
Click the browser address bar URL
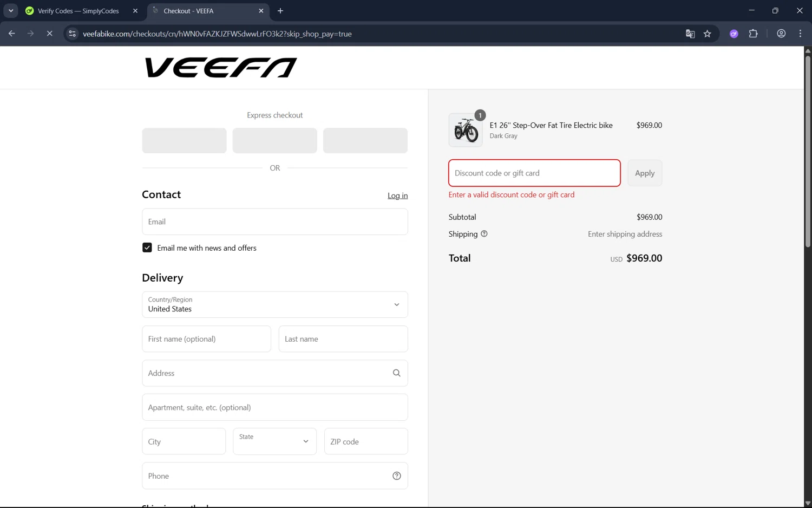pyautogui.click(x=217, y=34)
